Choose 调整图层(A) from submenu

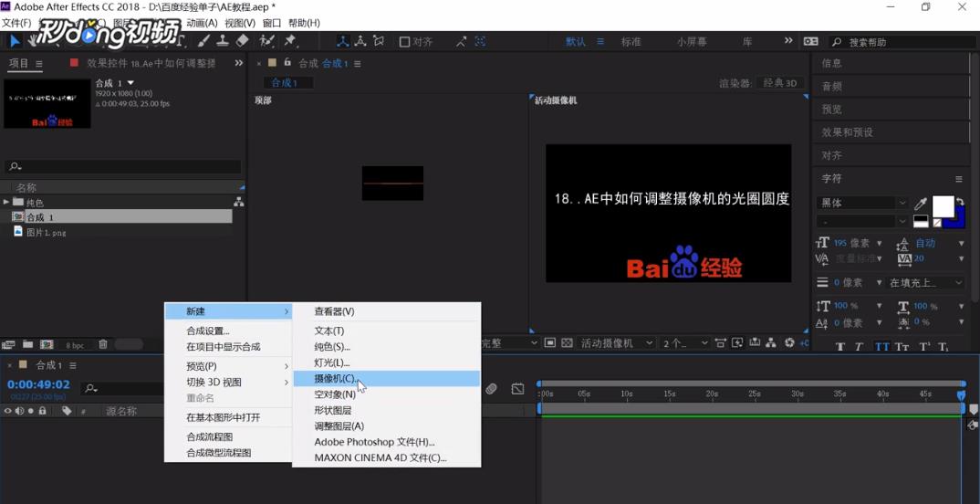pyautogui.click(x=387, y=425)
